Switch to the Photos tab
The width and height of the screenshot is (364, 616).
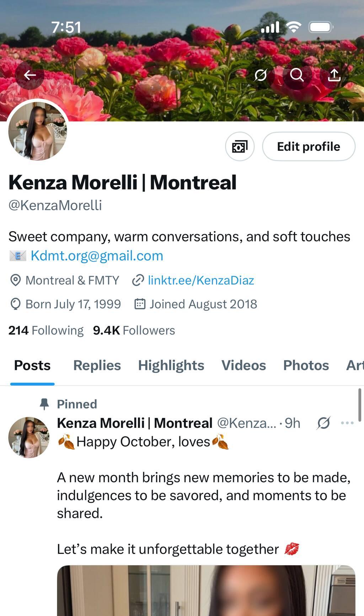point(306,365)
